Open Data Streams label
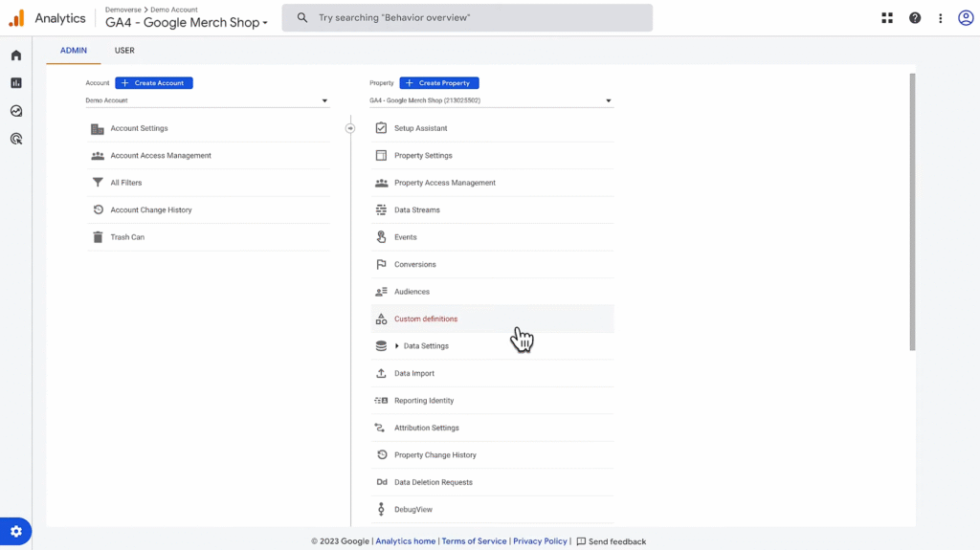The width and height of the screenshot is (980, 550). point(417,210)
